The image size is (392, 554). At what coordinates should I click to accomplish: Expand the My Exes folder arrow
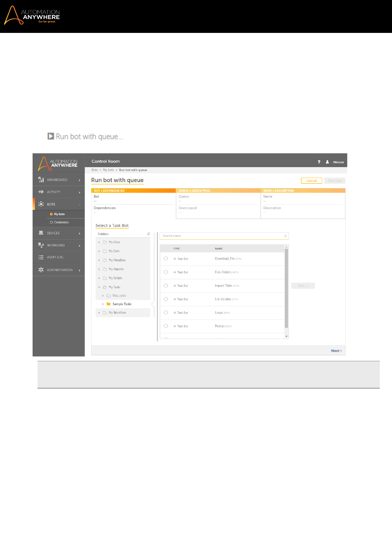[x=99, y=251]
